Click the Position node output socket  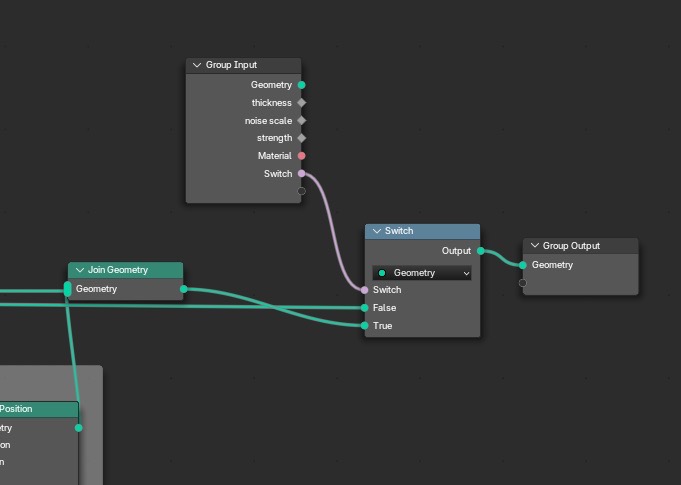79,428
